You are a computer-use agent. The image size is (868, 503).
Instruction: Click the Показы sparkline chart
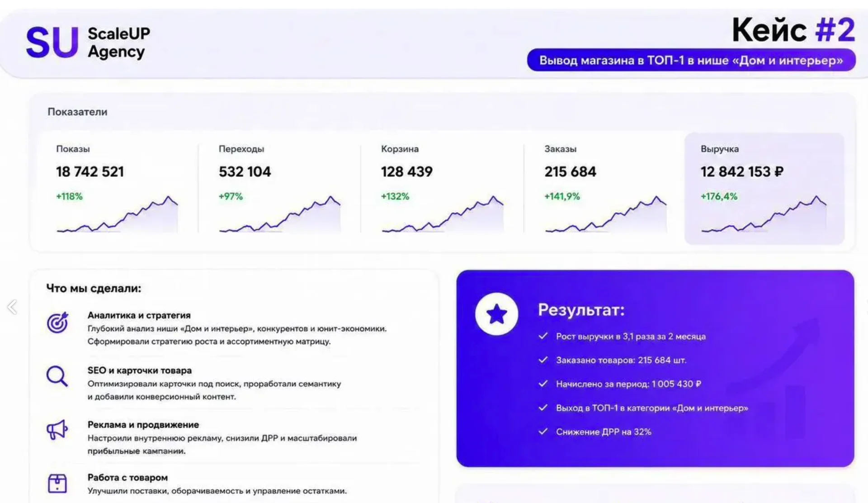[x=117, y=214]
